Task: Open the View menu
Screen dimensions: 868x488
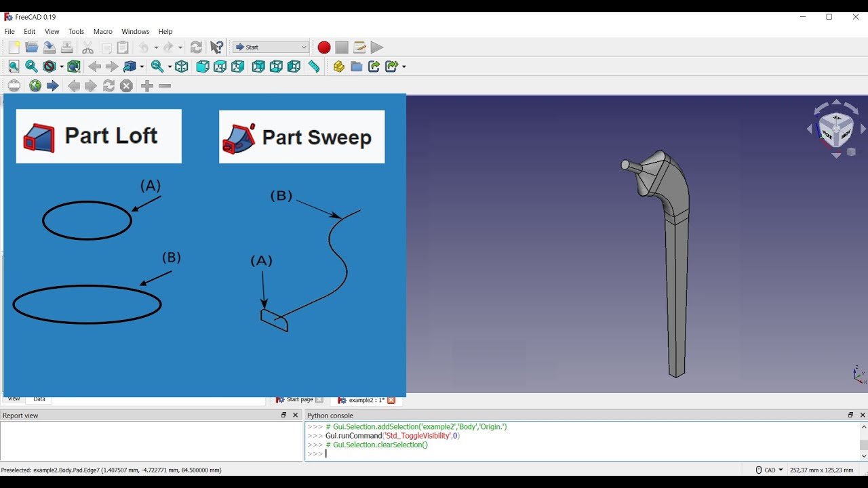Action: pos(52,32)
